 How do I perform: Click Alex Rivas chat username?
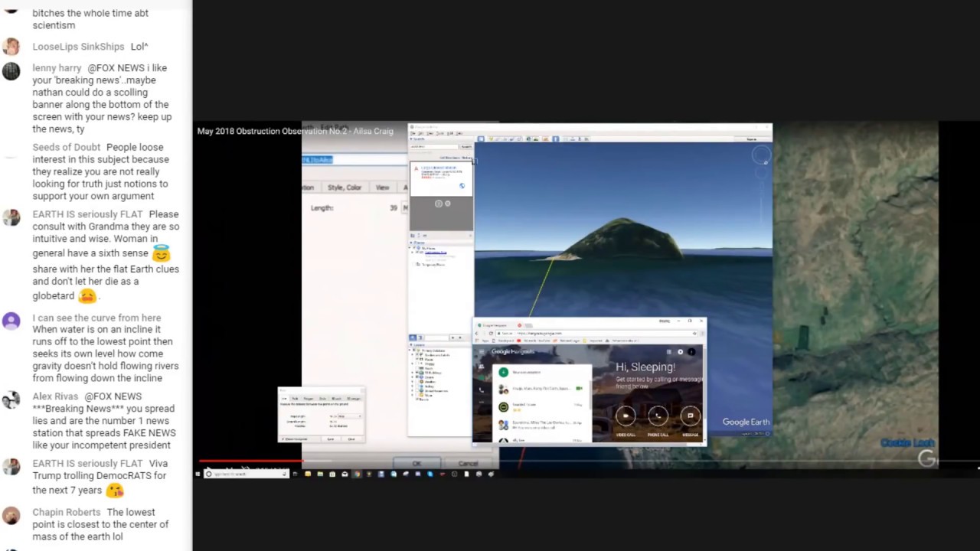click(56, 396)
